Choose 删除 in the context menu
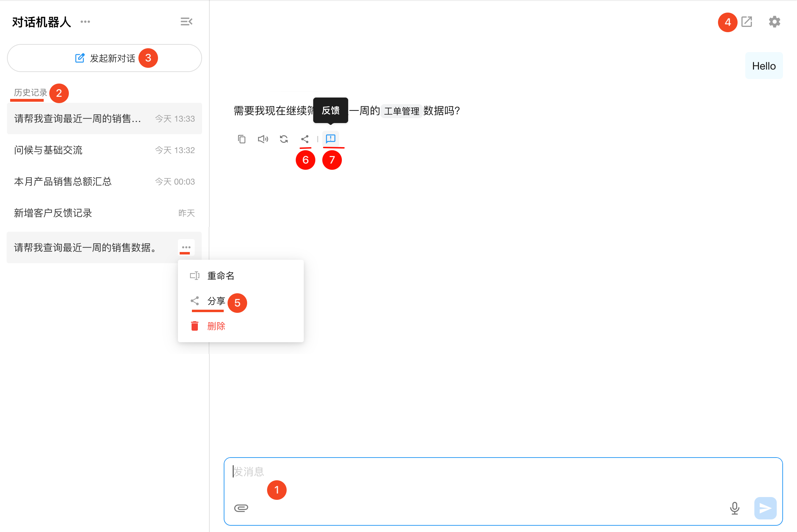Image resolution: width=797 pixels, height=532 pixels. [216, 326]
